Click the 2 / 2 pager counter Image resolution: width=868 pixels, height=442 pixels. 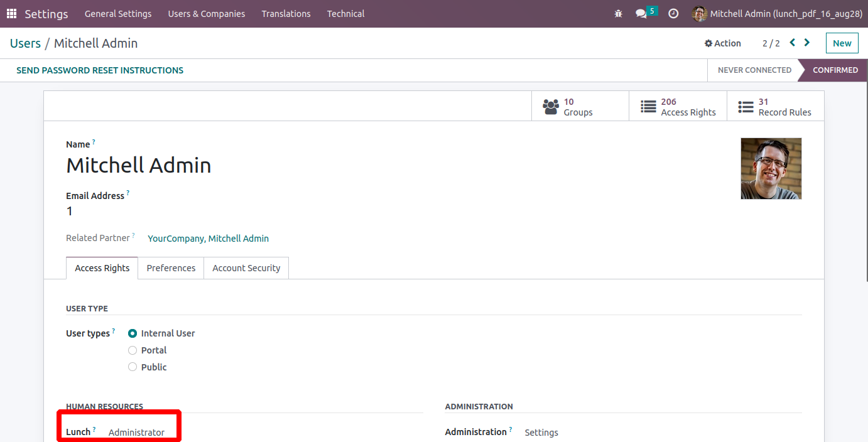[x=771, y=43]
